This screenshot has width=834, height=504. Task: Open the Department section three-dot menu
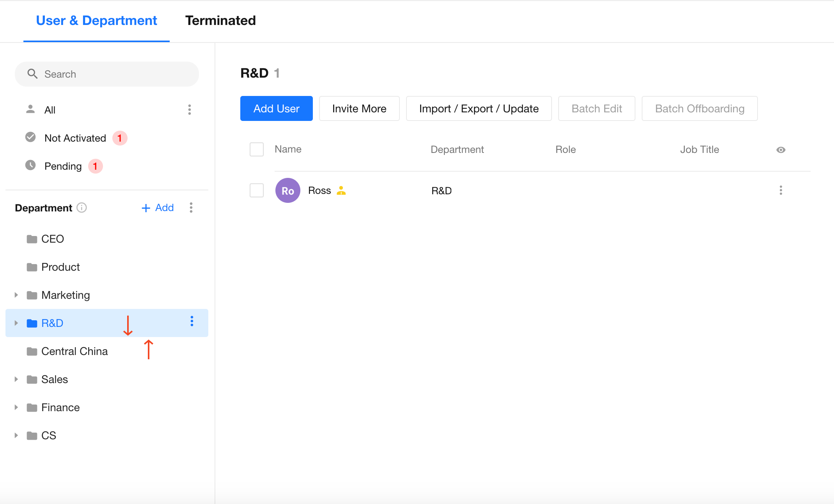[191, 208]
